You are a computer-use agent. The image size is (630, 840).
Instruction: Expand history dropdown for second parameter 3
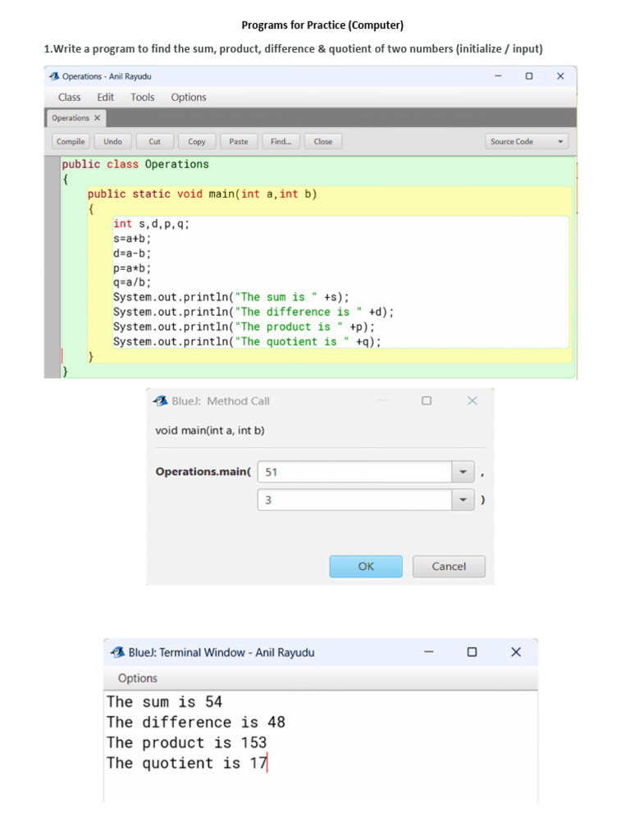(x=463, y=500)
